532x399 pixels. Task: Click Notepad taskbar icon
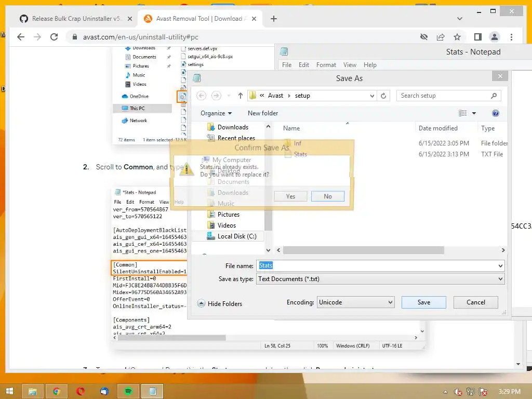152,392
